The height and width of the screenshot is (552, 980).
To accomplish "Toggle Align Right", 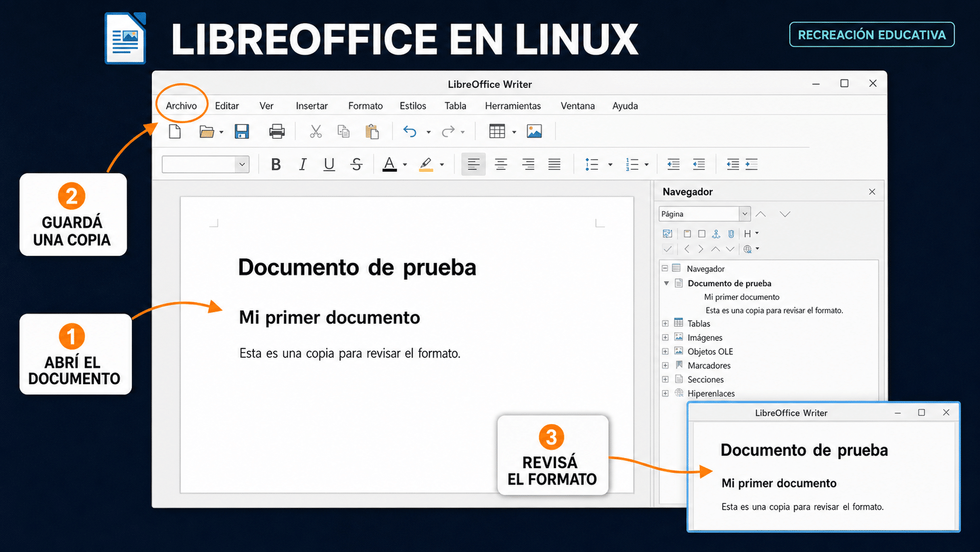I will 528,165.
